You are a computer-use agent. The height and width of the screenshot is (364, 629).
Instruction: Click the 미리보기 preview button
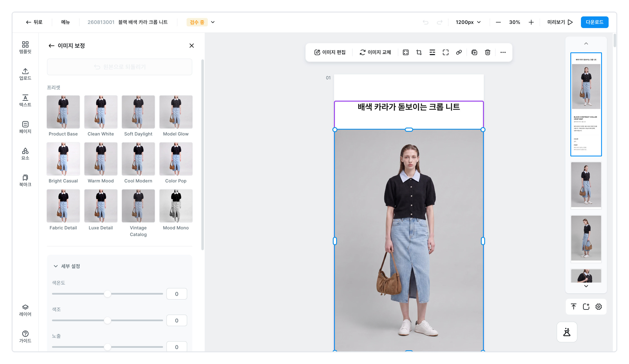pos(560,22)
